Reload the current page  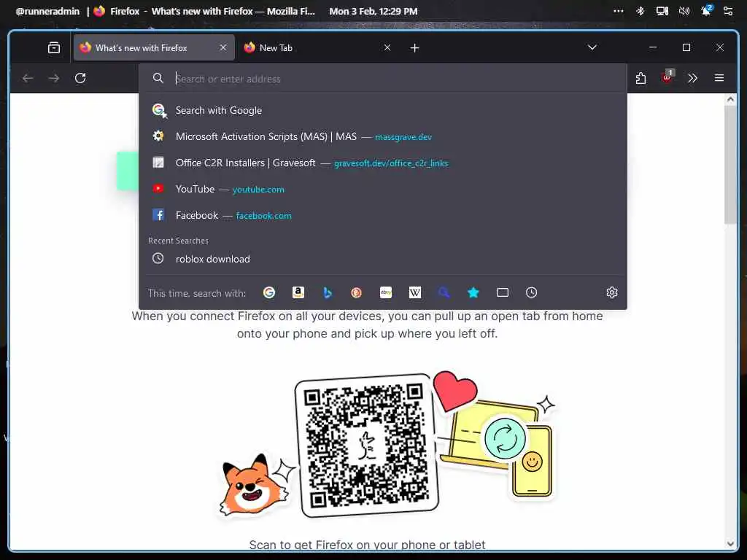click(80, 77)
